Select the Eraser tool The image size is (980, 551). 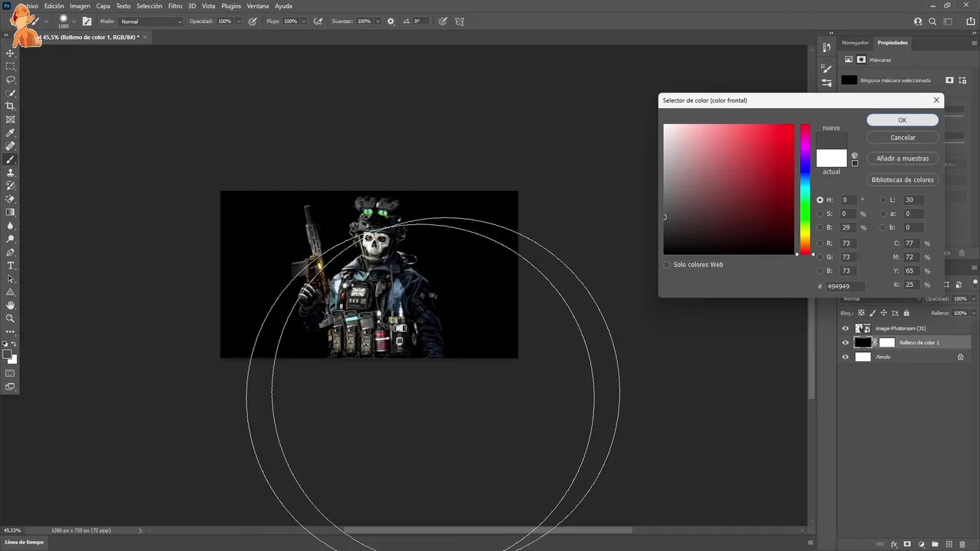click(11, 199)
